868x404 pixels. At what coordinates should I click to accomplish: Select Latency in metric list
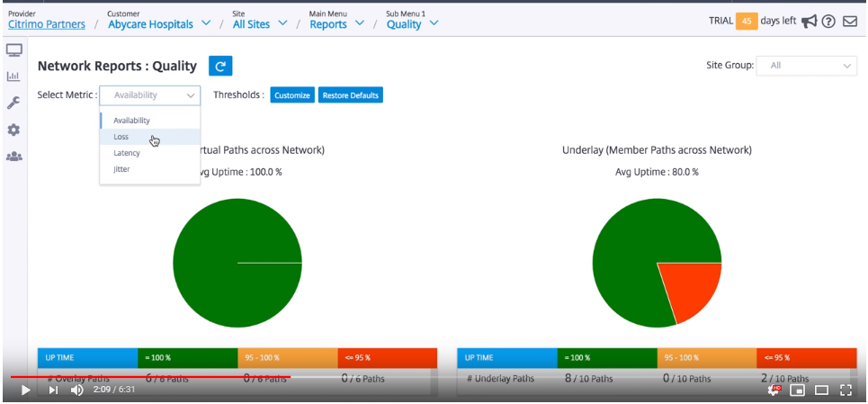[x=150, y=153]
